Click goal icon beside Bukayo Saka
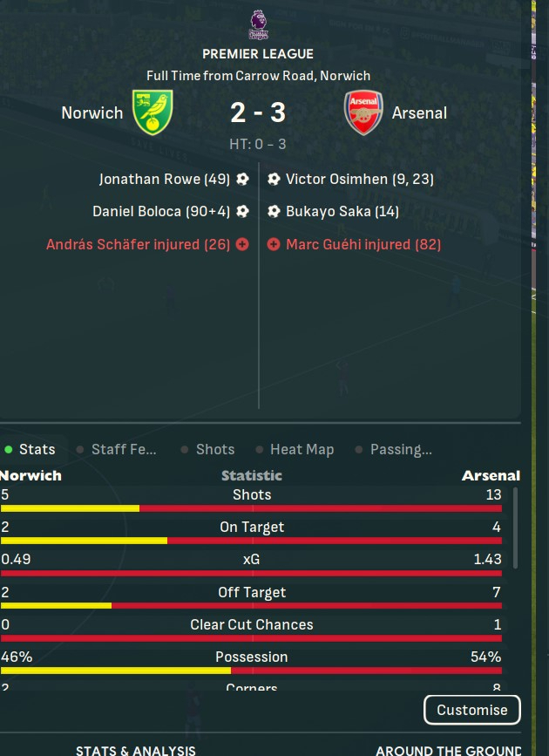This screenshot has height=756, width=549. (x=274, y=211)
